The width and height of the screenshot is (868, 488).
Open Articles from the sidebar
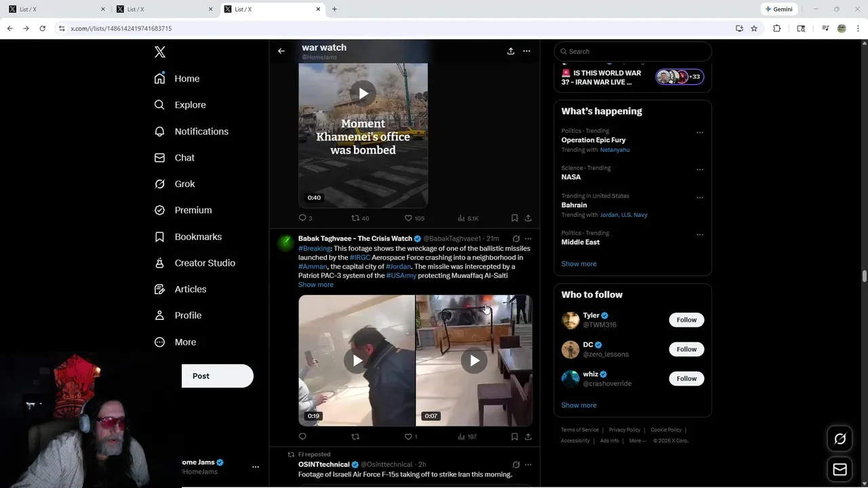[180, 289]
